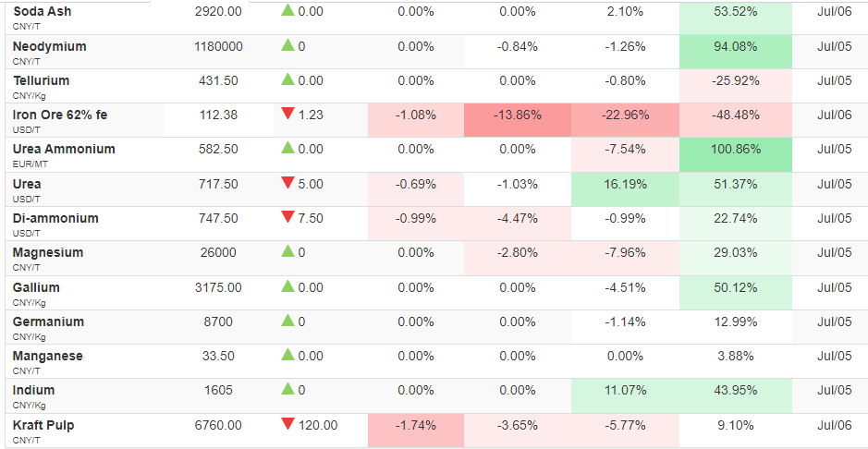
Task: Click the dark green 100.86% yearly cell
Action: pos(736,155)
